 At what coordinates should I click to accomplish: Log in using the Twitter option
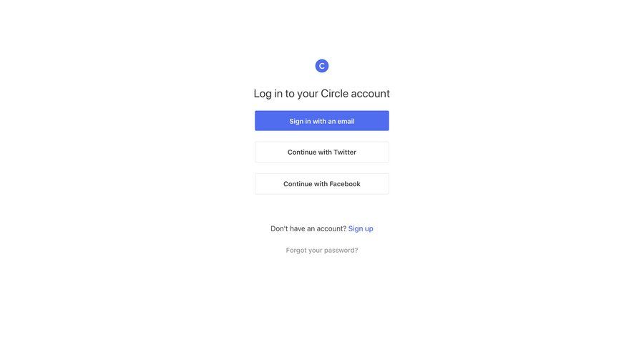(321, 152)
